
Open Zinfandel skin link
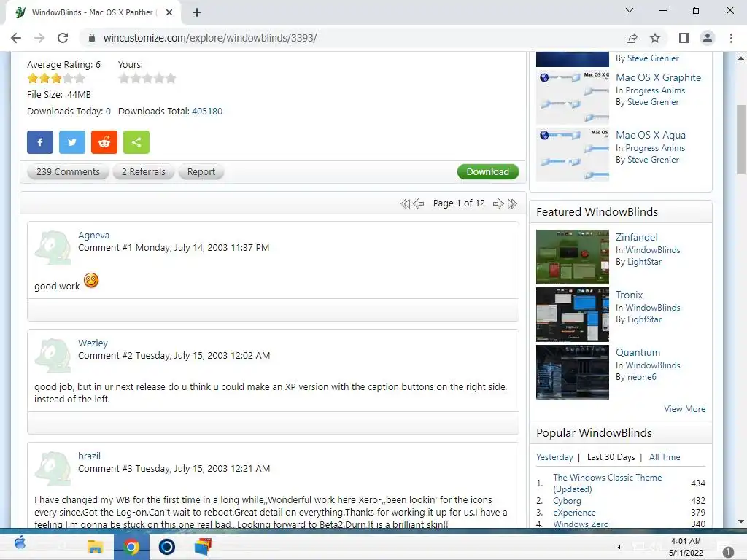coord(636,237)
